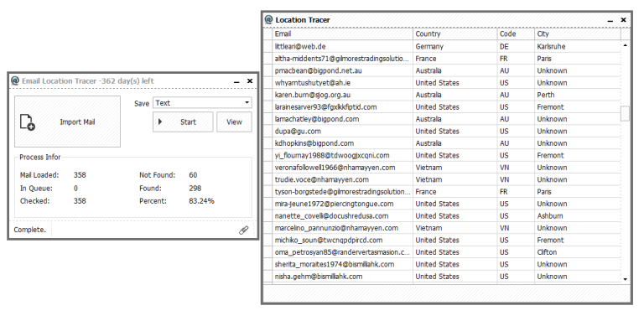Sort by the Email column header
Viewport: 644px width, 321px height.
tap(342, 34)
